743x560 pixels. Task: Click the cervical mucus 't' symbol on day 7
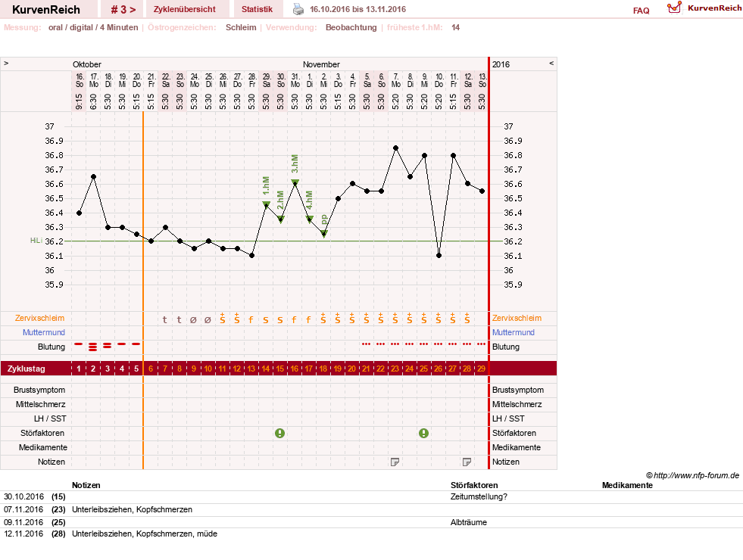pyautogui.click(x=165, y=319)
